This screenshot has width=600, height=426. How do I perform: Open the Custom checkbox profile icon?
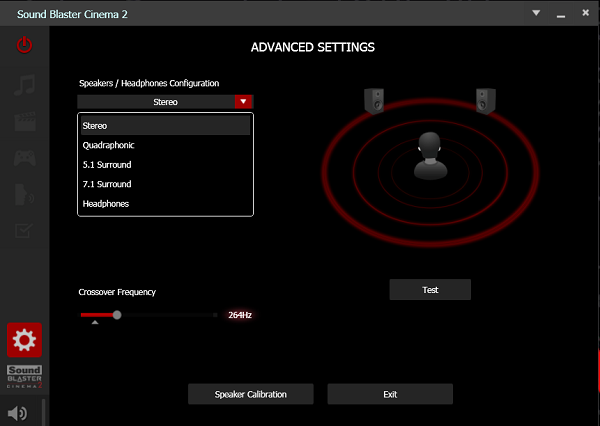click(x=24, y=230)
